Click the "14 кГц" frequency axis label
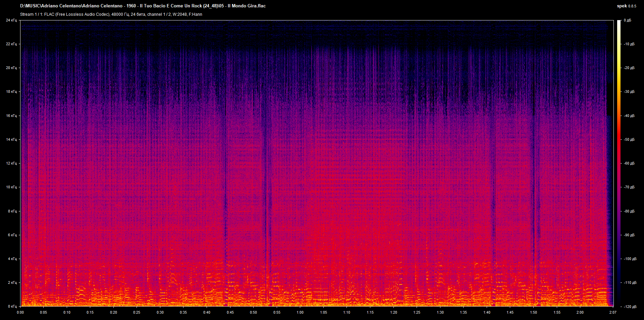 (11, 140)
